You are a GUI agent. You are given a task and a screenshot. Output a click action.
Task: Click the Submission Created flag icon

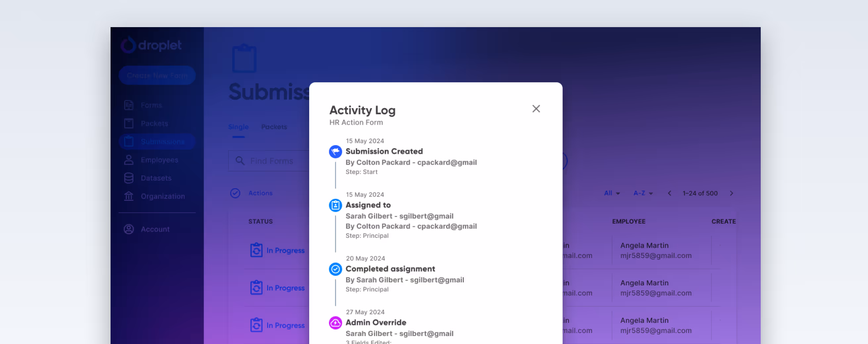335,152
